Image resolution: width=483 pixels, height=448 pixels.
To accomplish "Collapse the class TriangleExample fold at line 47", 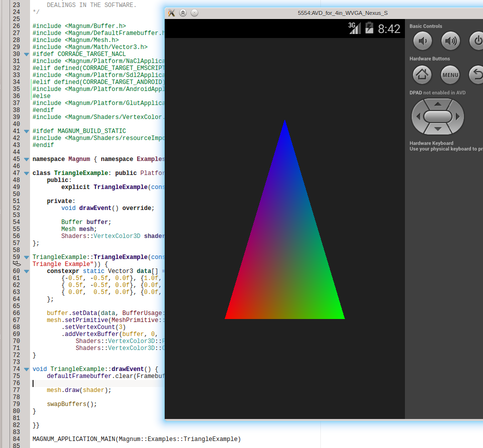I will click(x=26, y=173).
